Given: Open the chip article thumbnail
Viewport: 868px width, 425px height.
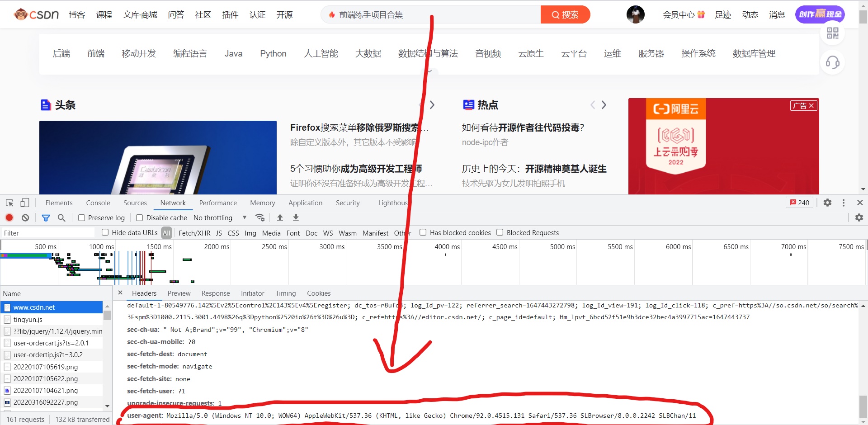Looking at the screenshot, I should pyautogui.click(x=158, y=157).
